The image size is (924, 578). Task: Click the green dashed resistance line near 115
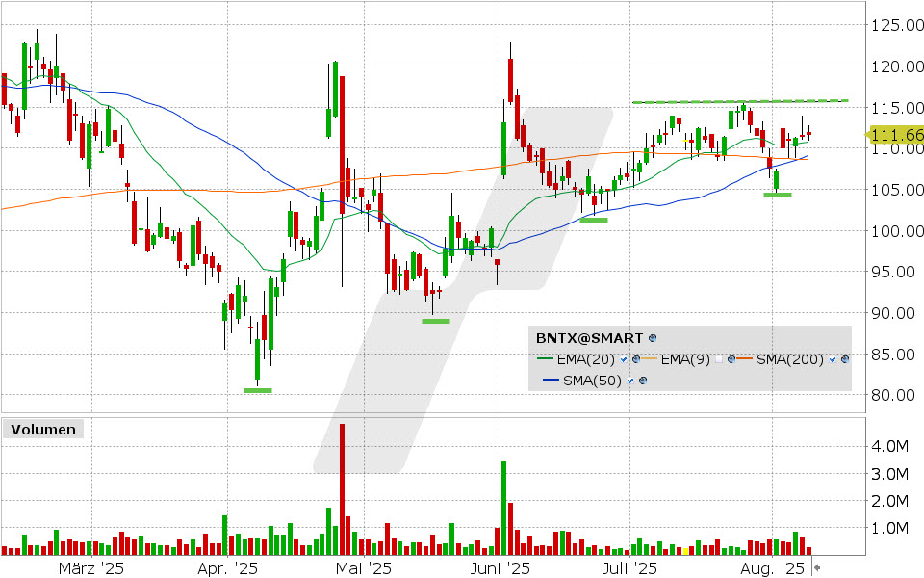740,101
